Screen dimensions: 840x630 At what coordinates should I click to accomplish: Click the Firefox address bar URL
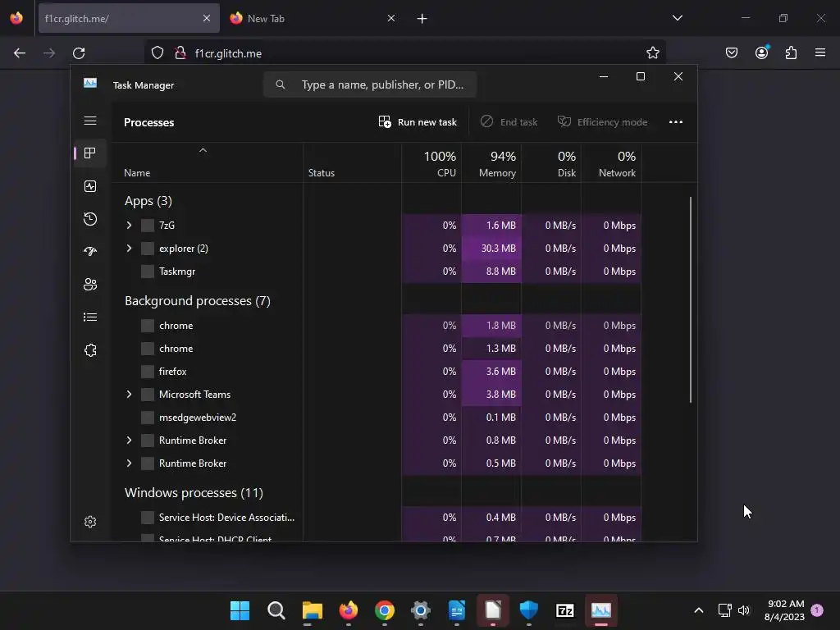pyautogui.click(x=228, y=53)
